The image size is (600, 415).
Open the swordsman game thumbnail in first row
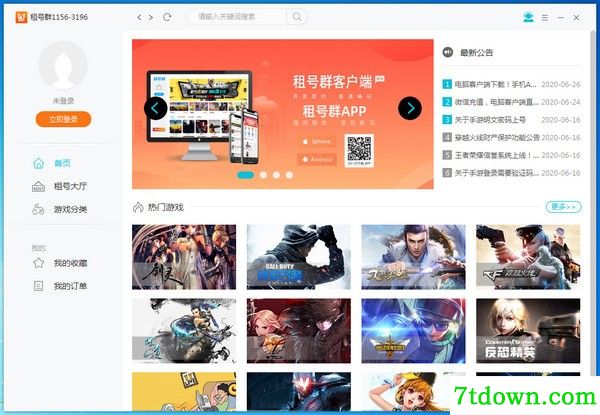[x=413, y=257]
